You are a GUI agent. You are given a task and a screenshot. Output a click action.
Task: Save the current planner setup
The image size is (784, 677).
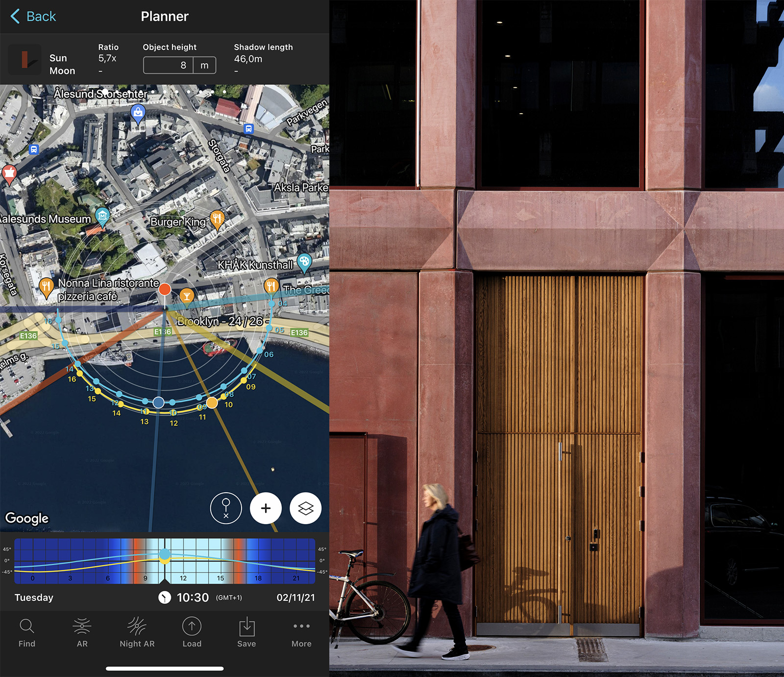pos(246,632)
